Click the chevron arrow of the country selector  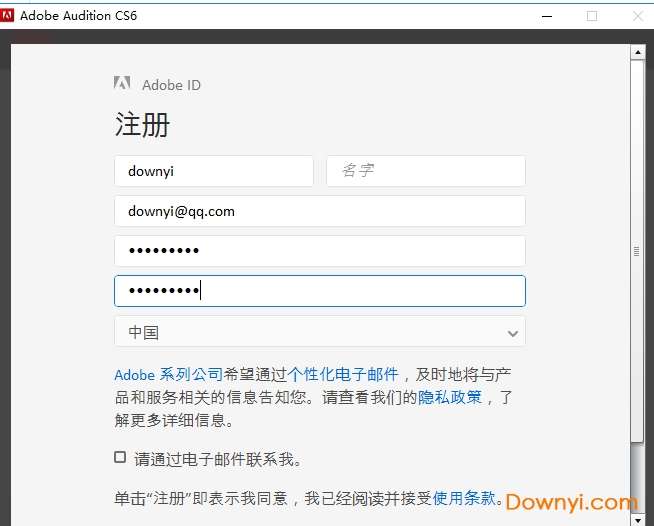click(513, 333)
